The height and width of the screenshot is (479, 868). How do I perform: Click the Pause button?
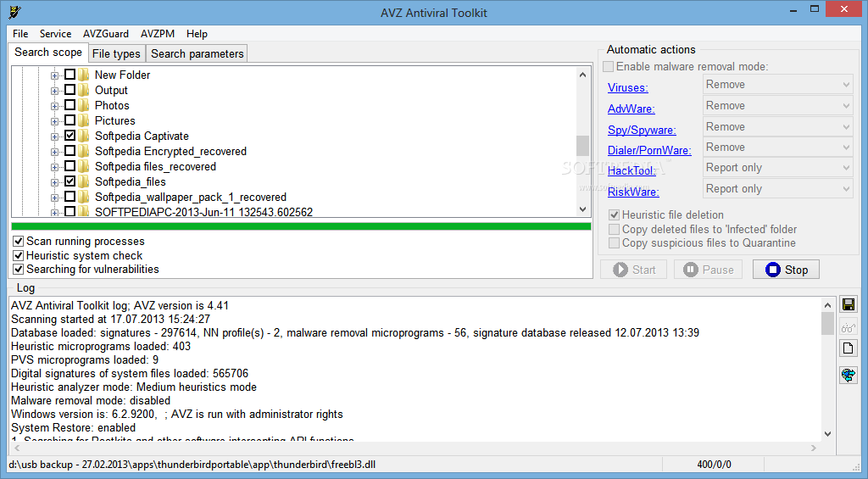point(708,270)
